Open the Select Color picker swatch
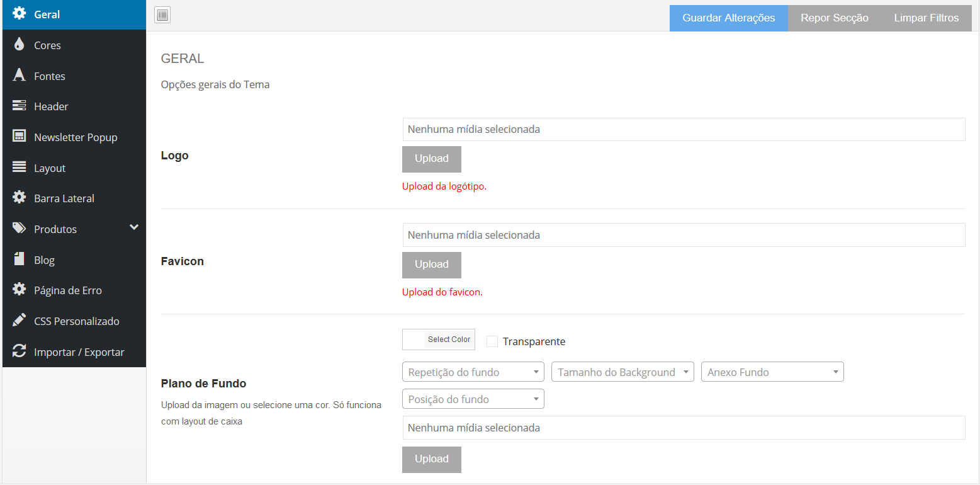980x485 pixels. 414,339
